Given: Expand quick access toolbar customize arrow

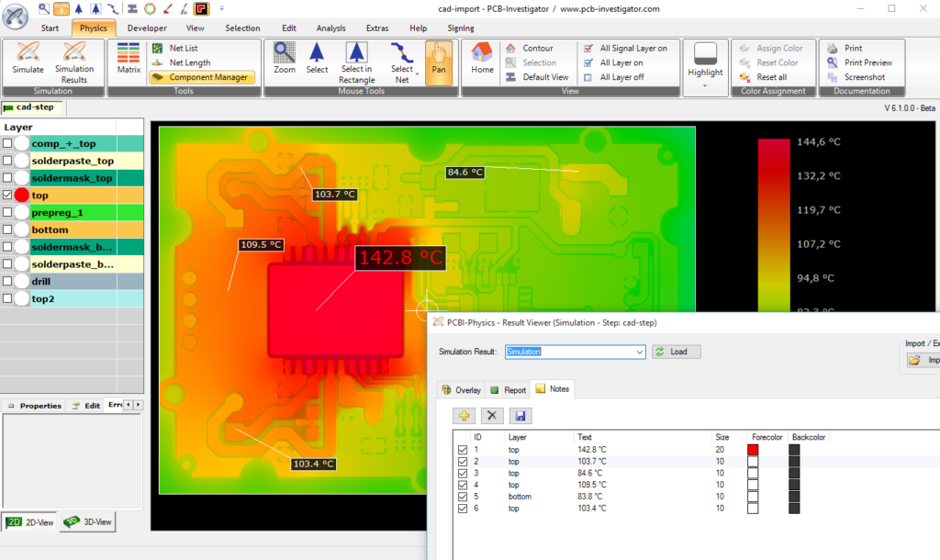Looking at the screenshot, I should (221, 8).
